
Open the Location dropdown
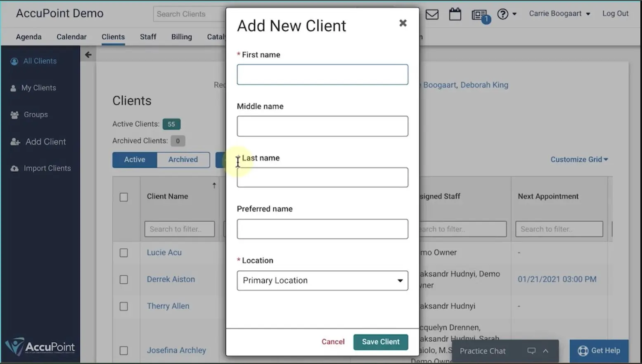(x=322, y=281)
